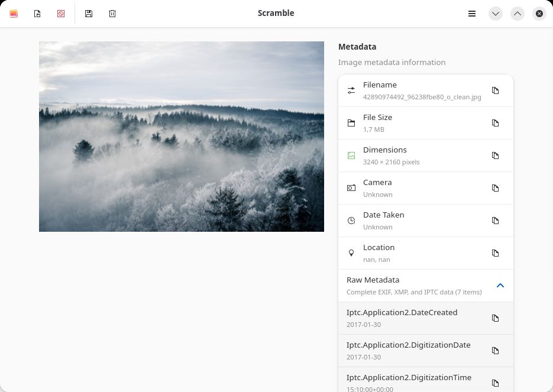This screenshot has width=553, height=392.
Task: Copy the Camera value
Action: (x=495, y=188)
